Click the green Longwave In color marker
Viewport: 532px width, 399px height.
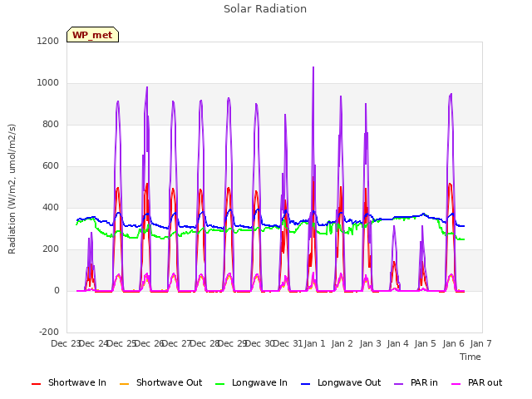coord(219,384)
